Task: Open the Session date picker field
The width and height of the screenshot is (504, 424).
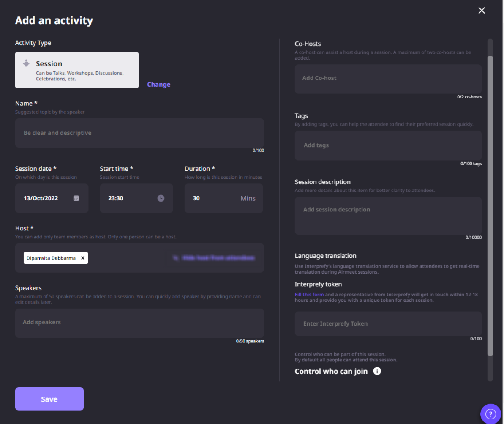Action: click(46, 198)
